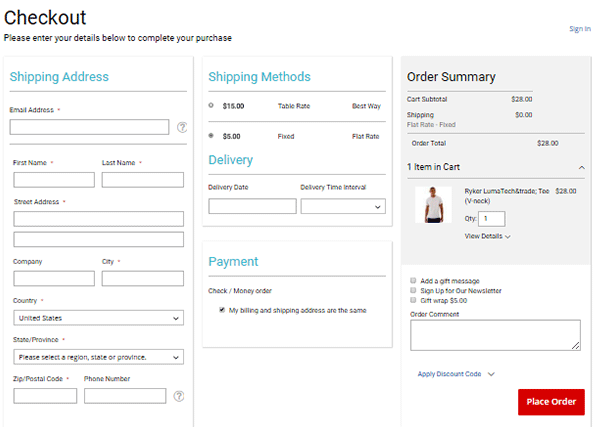Click the Ryker LumaTech Tee product thumbnail
The image size is (598, 427).
tap(433, 205)
